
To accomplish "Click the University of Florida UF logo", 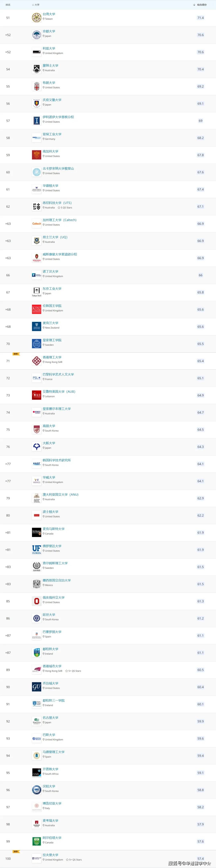I will point(36,550).
